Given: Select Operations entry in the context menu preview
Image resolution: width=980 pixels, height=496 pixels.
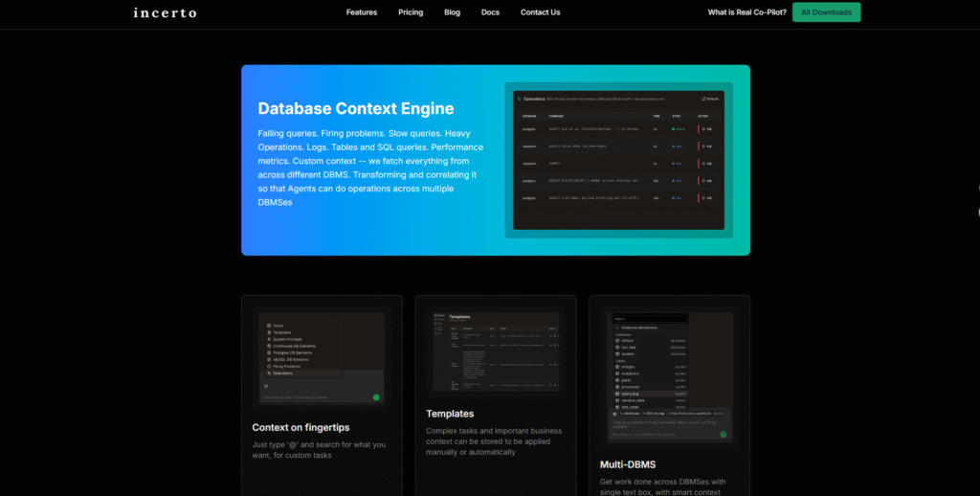Looking at the screenshot, I should pos(283,372).
